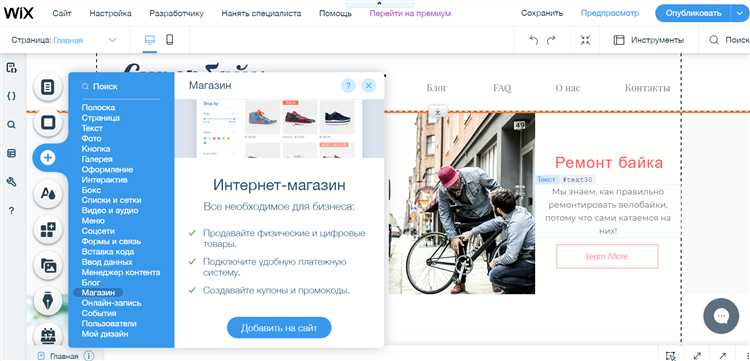This screenshot has height=361, width=750.
Task: Open the Сайт menu
Action: (62, 13)
